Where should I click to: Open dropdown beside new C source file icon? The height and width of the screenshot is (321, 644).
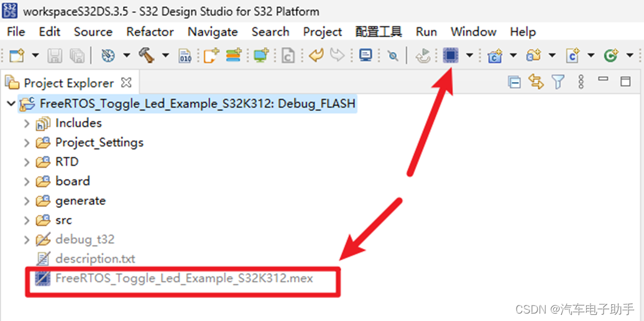tap(591, 55)
